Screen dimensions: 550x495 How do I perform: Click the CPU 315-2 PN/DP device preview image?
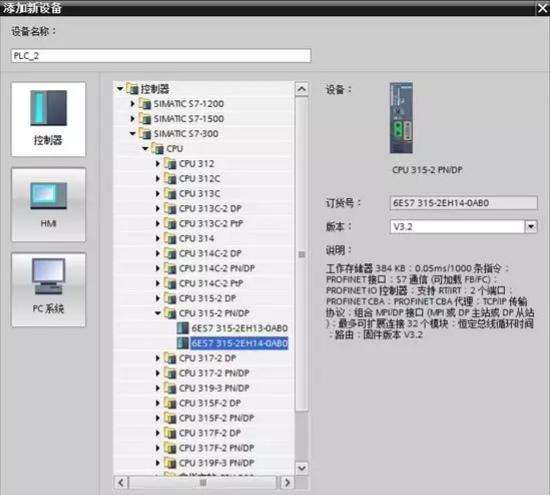click(x=401, y=118)
